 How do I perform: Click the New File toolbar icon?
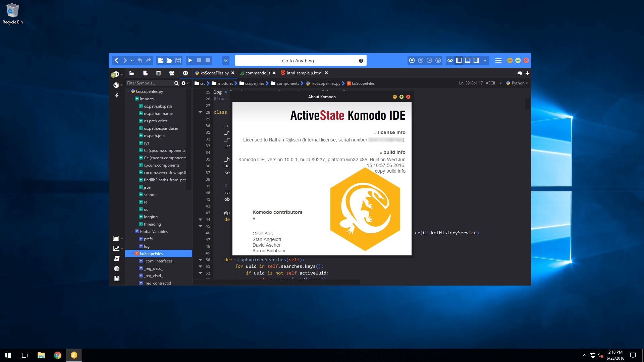tap(161, 61)
